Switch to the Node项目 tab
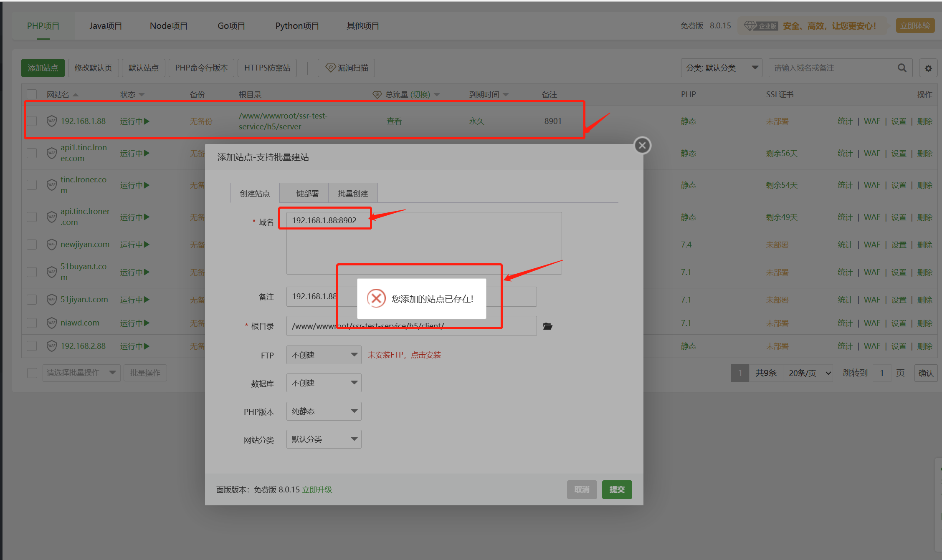The width and height of the screenshot is (942, 560). [168, 26]
